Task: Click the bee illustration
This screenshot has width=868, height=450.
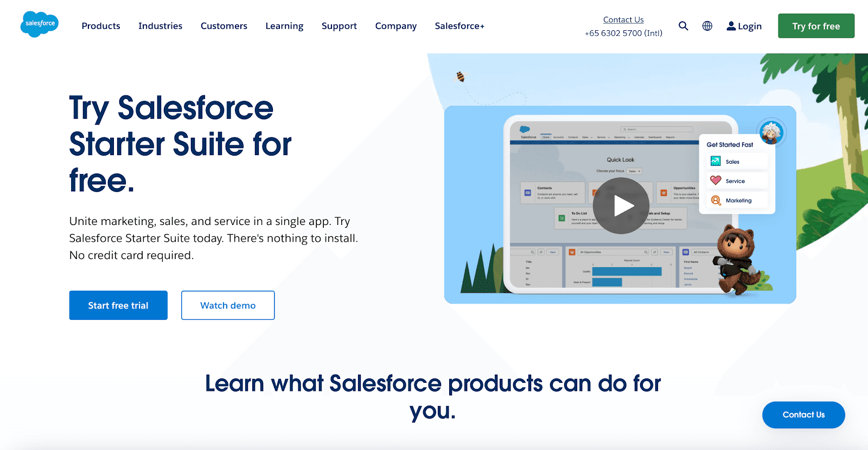Action: 460,76
